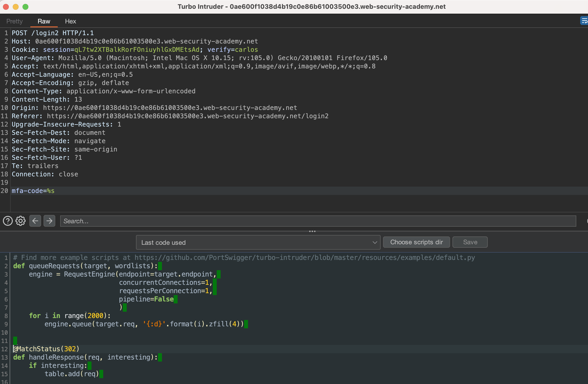Click the three-dot panel divider handle

tap(312, 231)
